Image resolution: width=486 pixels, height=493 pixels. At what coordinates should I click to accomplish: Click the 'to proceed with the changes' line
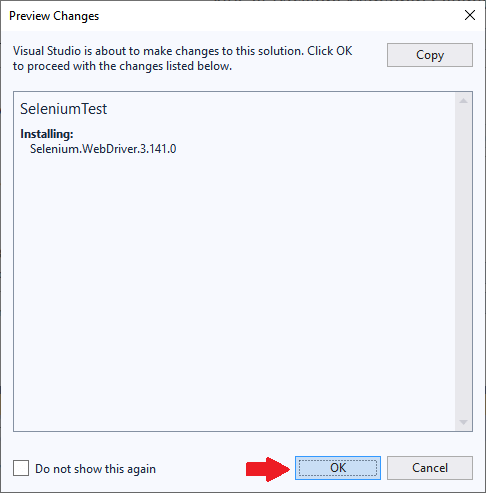[x=122, y=66]
